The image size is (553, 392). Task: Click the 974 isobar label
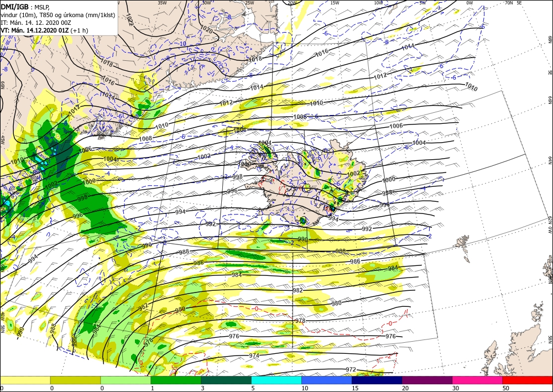pyautogui.click(x=254, y=356)
